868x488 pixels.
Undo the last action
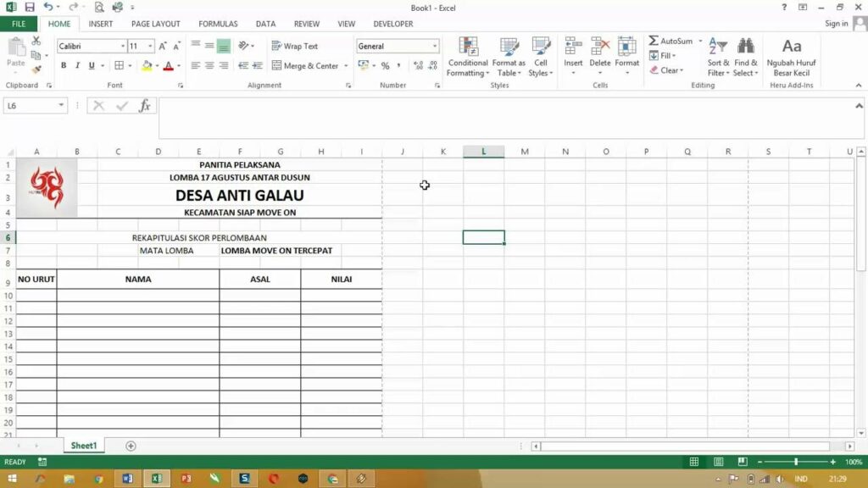[47, 7]
